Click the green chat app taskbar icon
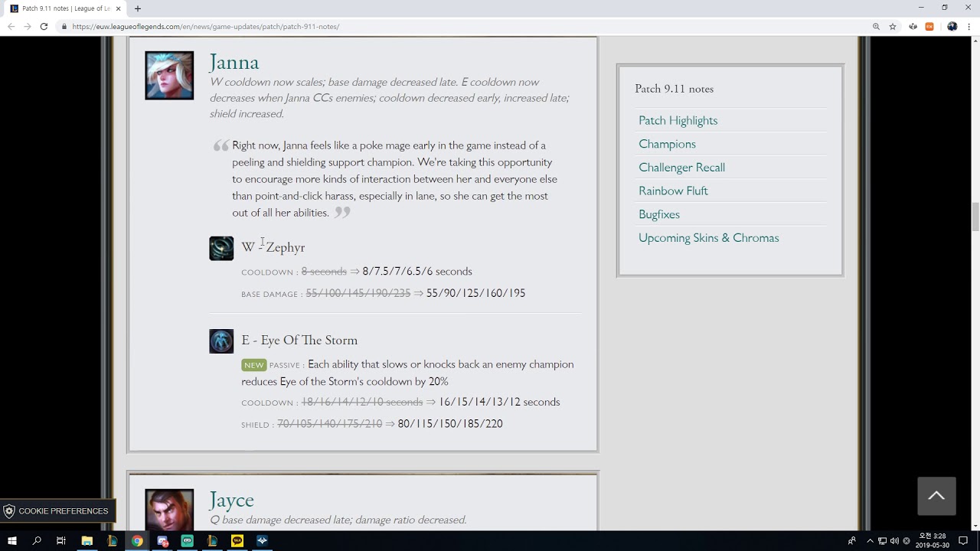The image size is (980, 551). pyautogui.click(x=188, y=541)
